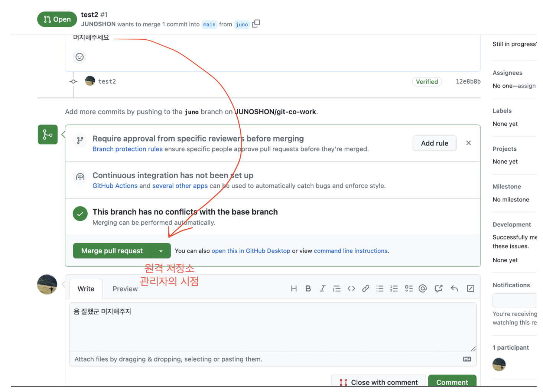View command line instructions link

[x=351, y=251]
